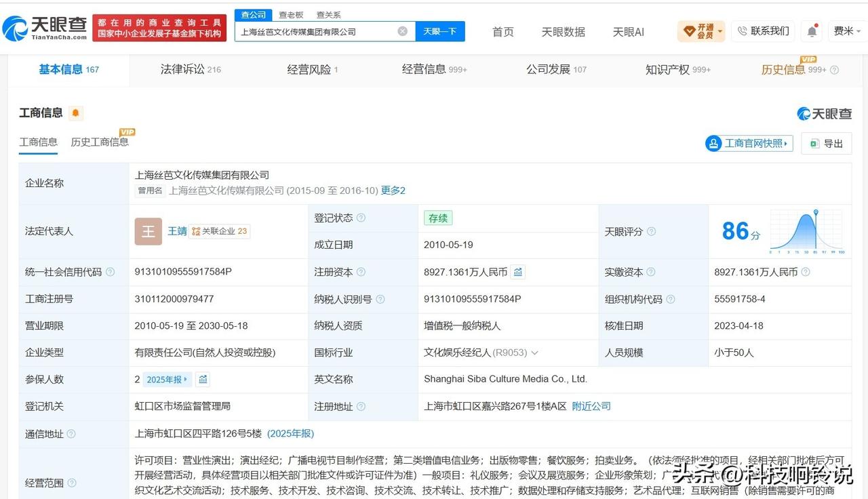This screenshot has width=868, height=499.
Task: Go to 首页 in the top navigation
Action: 503,32
